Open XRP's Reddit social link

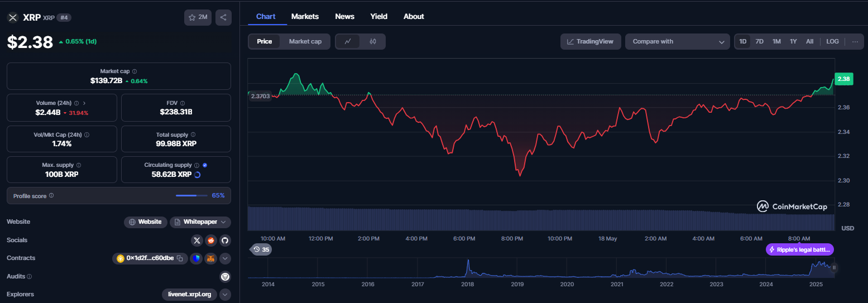tap(211, 241)
